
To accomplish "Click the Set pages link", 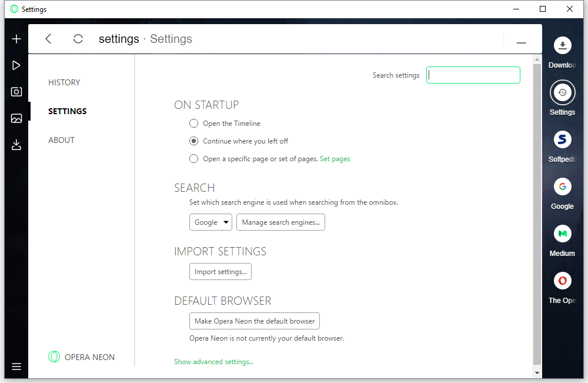I will point(335,159).
